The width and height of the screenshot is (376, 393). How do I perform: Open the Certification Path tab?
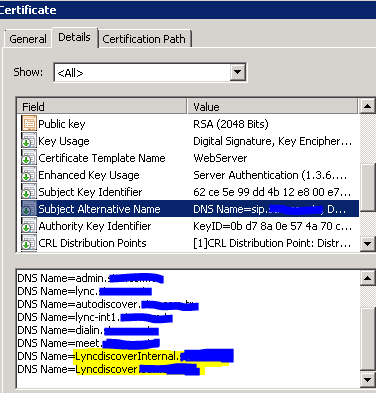pyautogui.click(x=144, y=39)
